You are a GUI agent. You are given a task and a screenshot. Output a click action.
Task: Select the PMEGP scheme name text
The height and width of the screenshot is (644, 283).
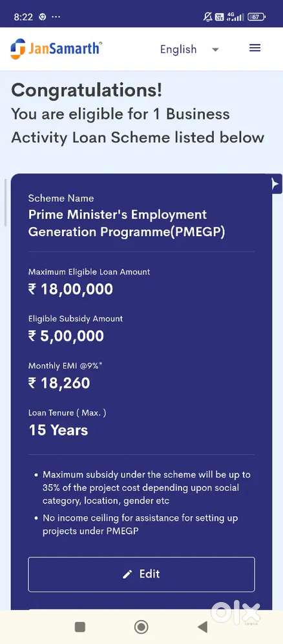[127, 223]
